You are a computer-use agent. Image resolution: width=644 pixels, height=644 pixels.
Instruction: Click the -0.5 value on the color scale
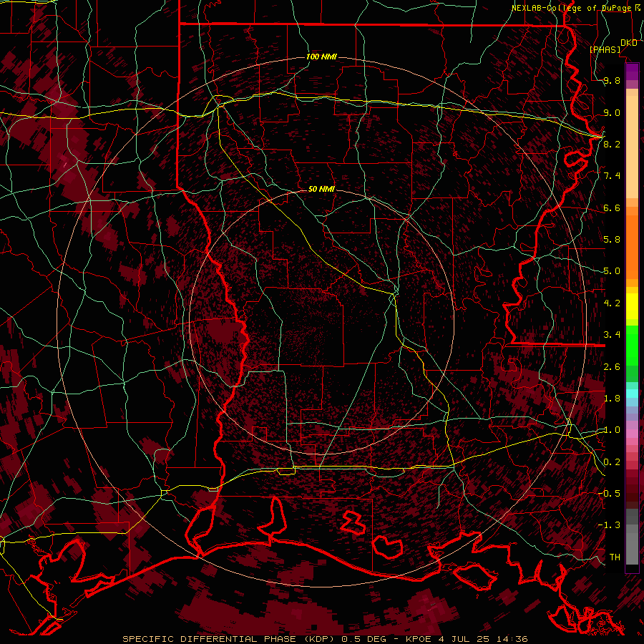[609, 494]
